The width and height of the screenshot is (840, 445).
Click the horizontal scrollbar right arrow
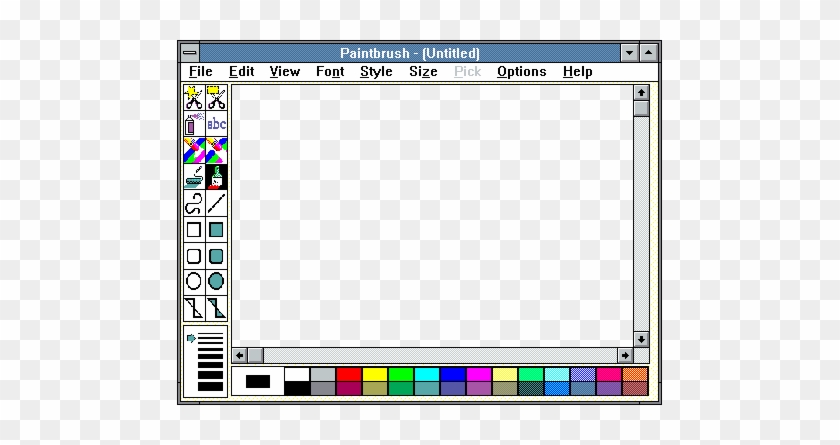click(625, 356)
